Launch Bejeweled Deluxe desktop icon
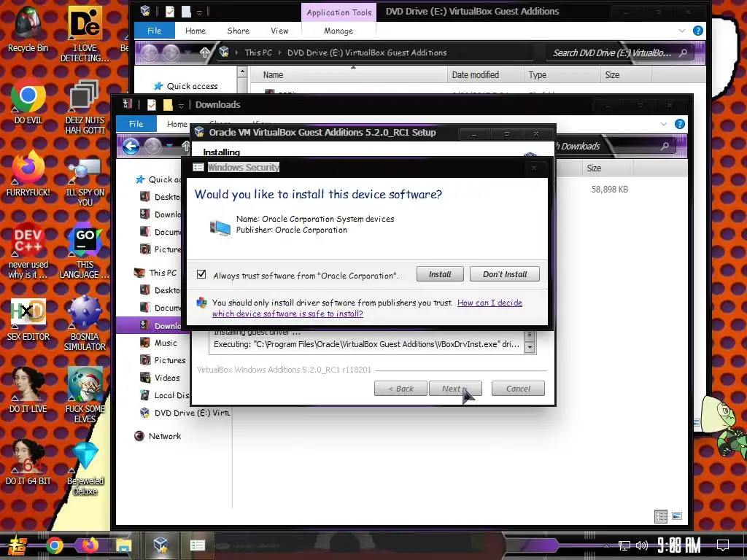The image size is (747, 560). click(85, 469)
